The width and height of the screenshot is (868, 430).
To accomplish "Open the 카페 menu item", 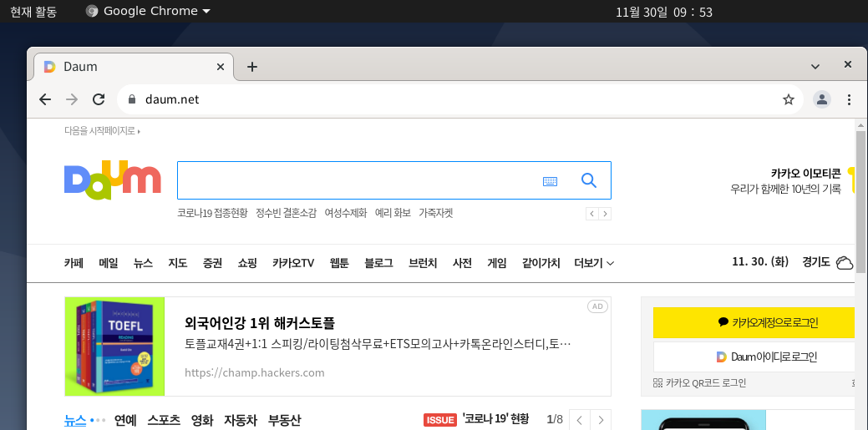I will click(x=74, y=263).
